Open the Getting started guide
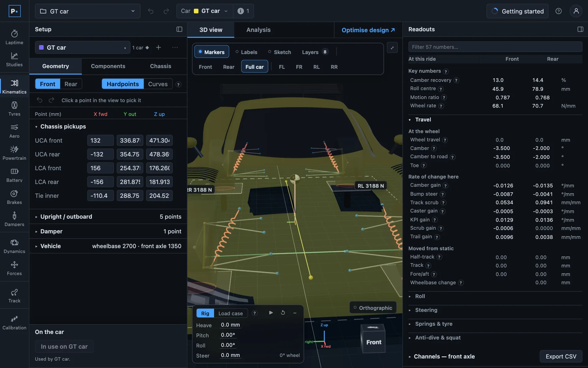 pos(517,11)
